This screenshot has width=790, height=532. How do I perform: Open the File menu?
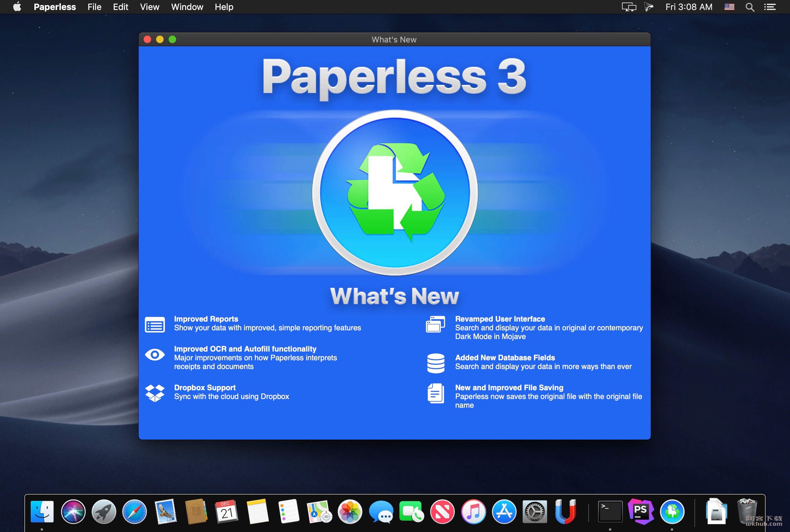(94, 7)
